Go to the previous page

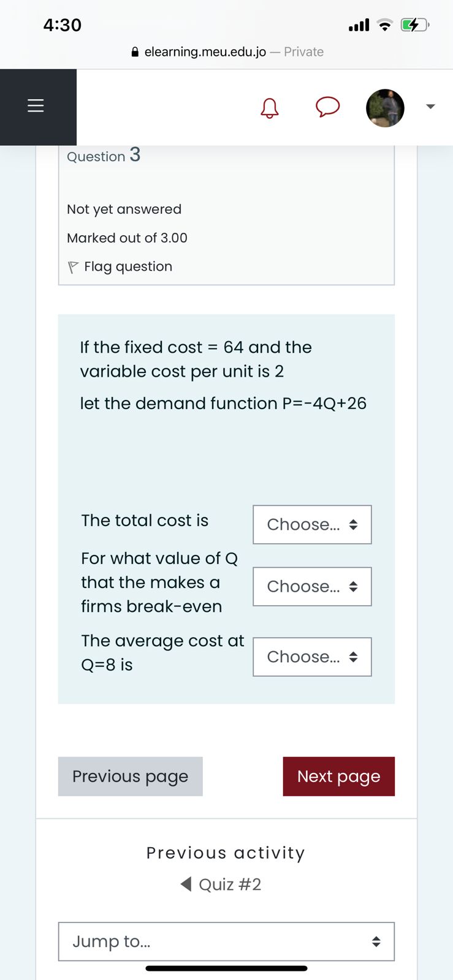pyautogui.click(x=130, y=776)
